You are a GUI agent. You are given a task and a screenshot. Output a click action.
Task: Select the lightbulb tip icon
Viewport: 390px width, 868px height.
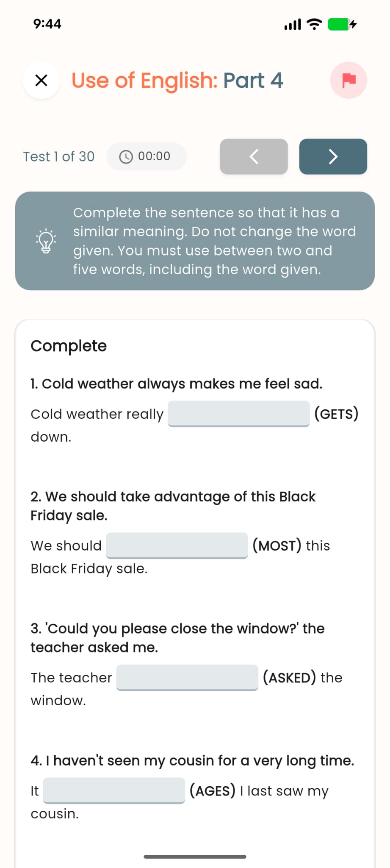[x=46, y=241]
